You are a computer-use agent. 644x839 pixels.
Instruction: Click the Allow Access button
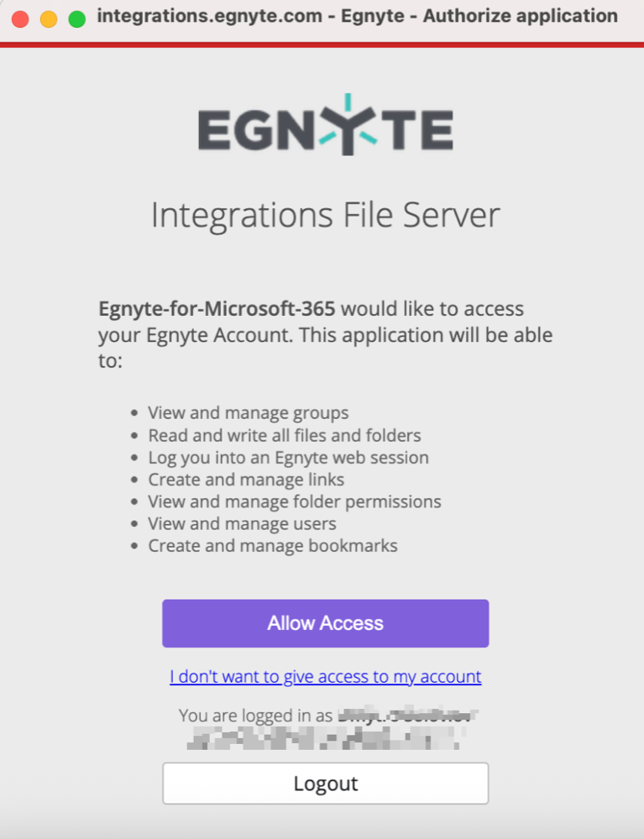coord(325,623)
